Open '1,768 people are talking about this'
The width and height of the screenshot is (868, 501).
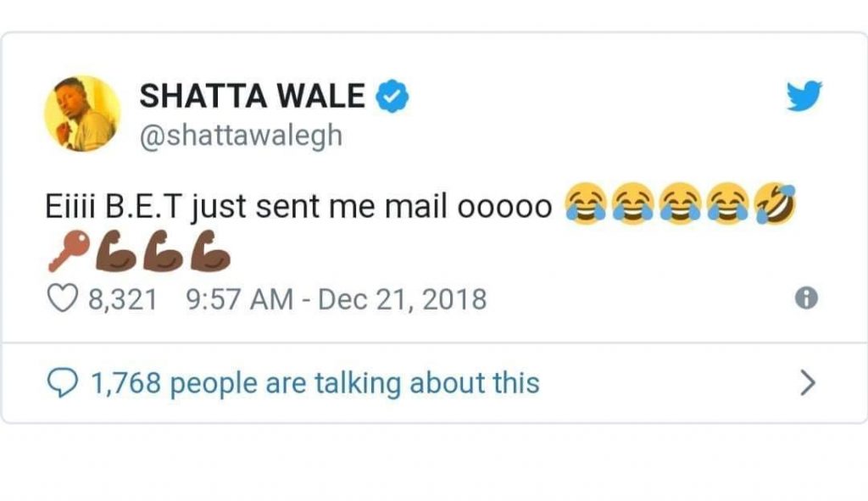click(315, 383)
